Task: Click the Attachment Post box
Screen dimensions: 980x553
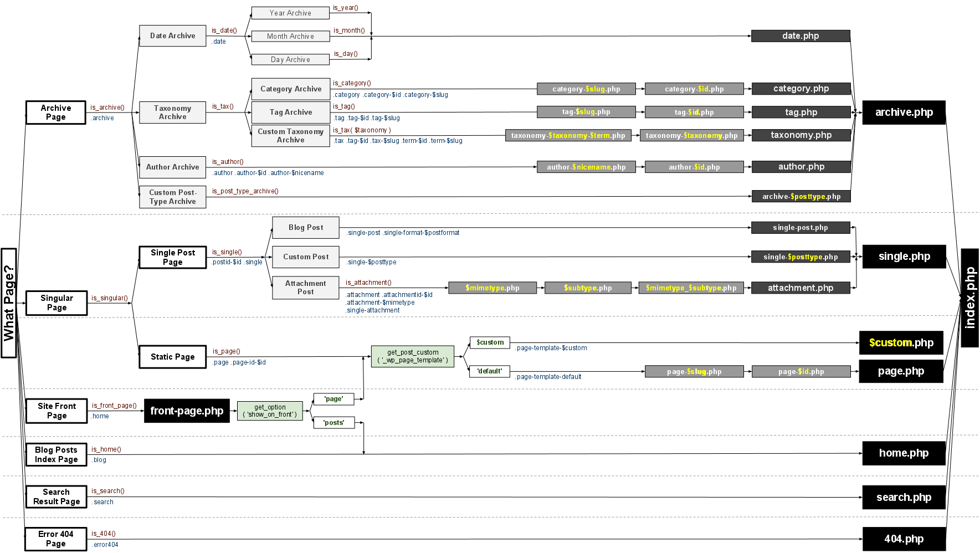Action: coord(306,288)
